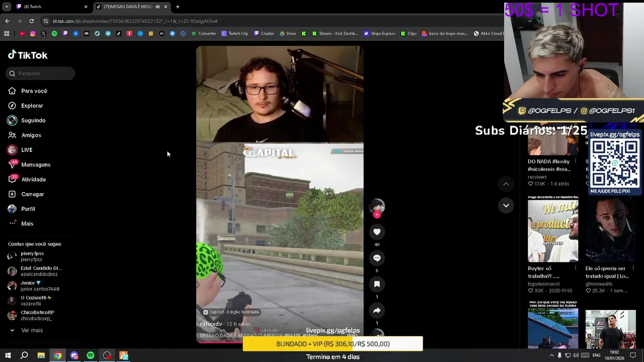Open bigodesincero1 channel name
This screenshot has height=362, width=644.
(x=543, y=284)
